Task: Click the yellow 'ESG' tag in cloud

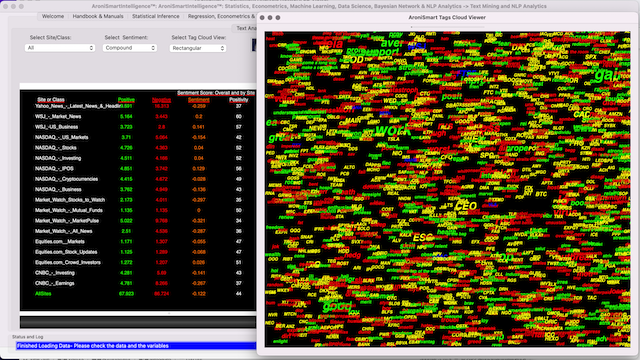Action: pos(422,238)
